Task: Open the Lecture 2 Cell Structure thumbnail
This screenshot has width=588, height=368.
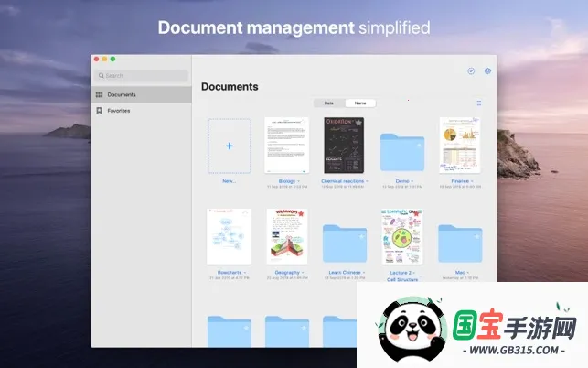Action: coord(402,236)
